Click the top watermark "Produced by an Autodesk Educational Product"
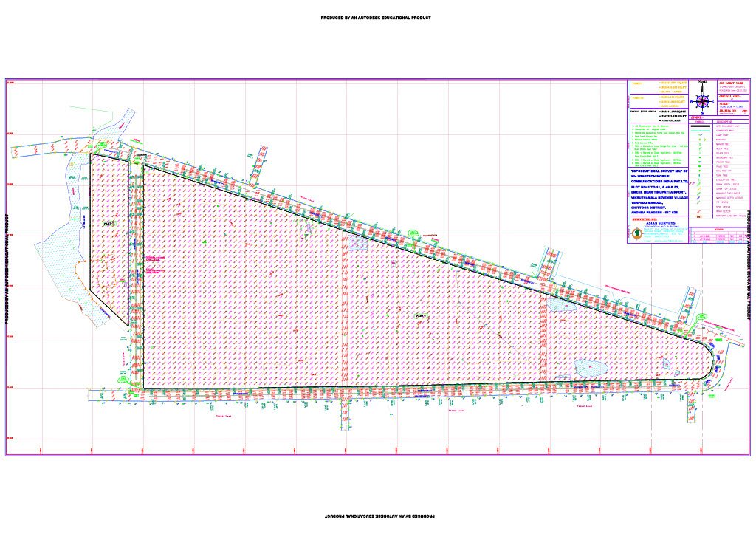756x534 pixels. point(376,18)
